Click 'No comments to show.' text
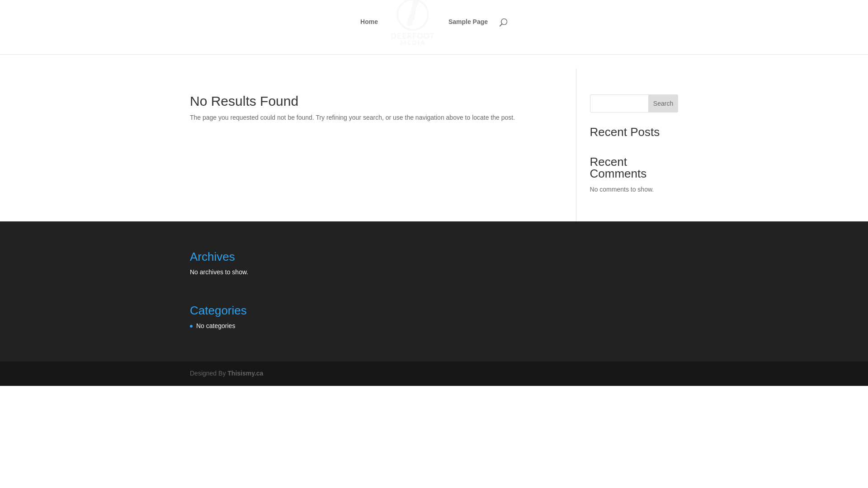The width and height of the screenshot is (868, 488). [x=622, y=189]
